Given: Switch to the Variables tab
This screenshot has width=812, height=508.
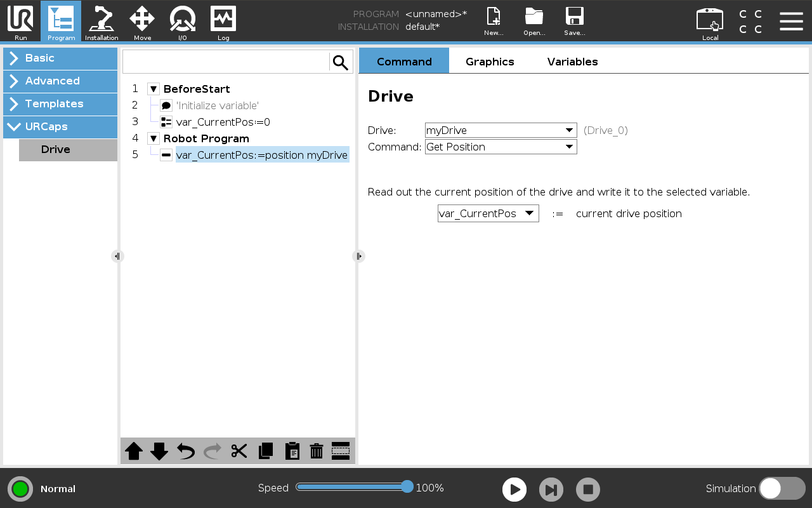Looking at the screenshot, I should 572,62.
